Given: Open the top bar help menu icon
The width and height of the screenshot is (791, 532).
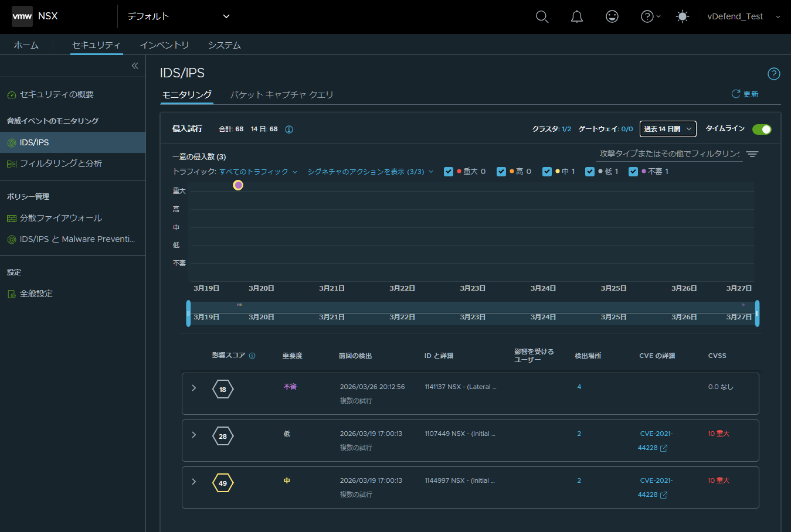Looking at the screenshot, I should pyautogui.click(x=650, y=16).
